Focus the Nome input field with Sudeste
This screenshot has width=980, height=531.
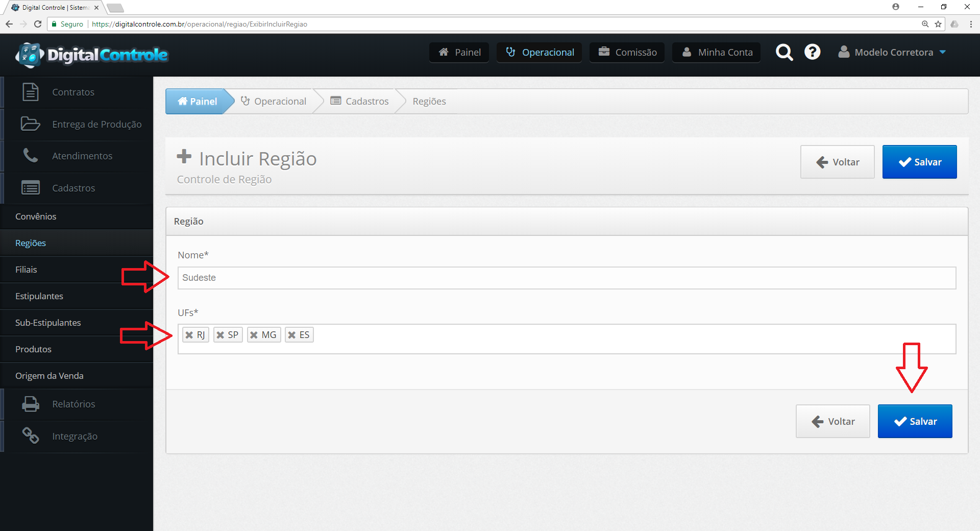point(567,278)
